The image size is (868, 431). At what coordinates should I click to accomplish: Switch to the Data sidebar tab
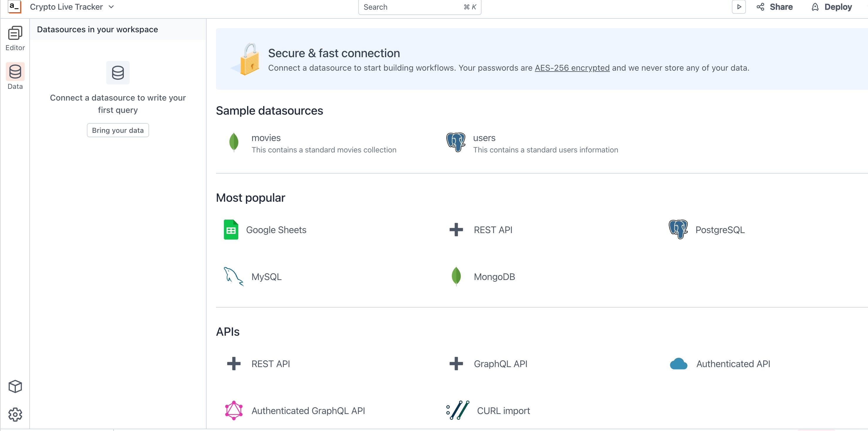tap(15, 77)
